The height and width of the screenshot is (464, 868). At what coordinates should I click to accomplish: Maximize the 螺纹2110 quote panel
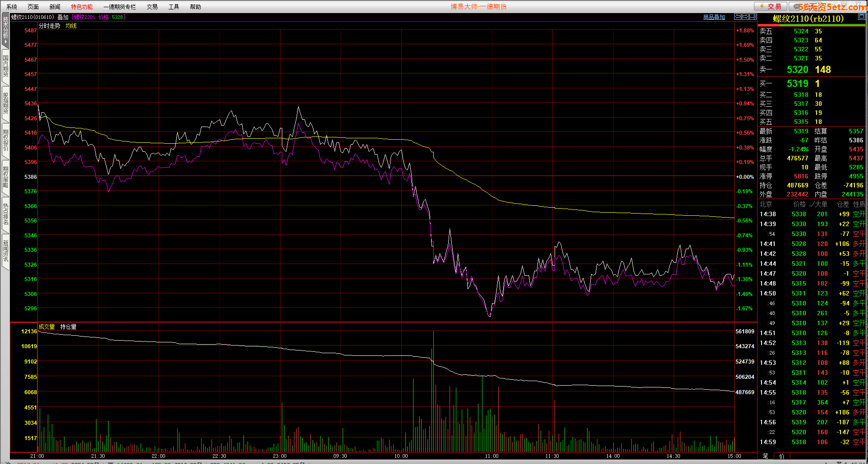pos(861,17)
